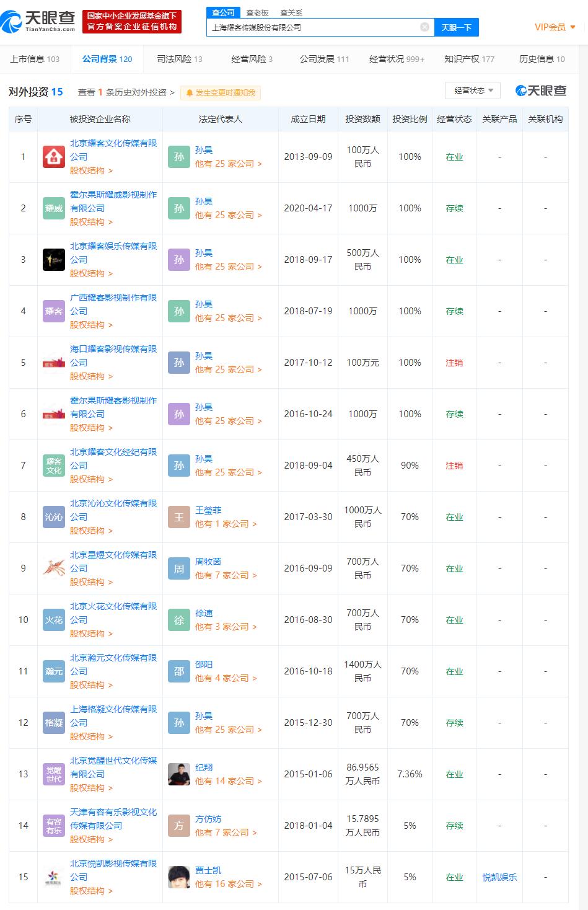View the 1 条历史对外投资 link

pyautogui.click(x=126, y=92)
